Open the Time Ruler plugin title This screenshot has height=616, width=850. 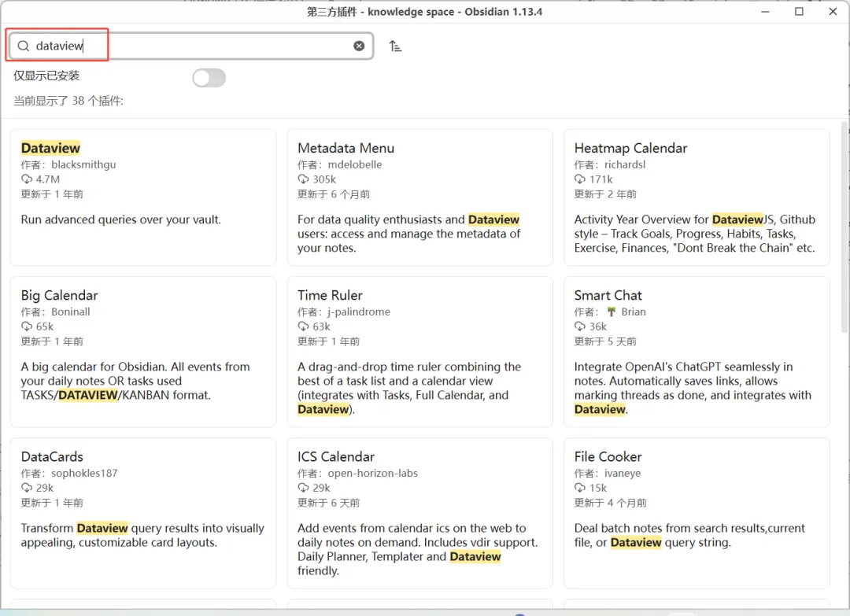click(x=330, y=295)
